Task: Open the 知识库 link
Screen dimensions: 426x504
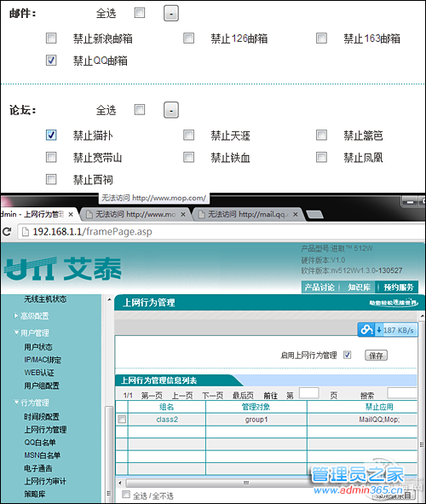Action: pos(359,287)
